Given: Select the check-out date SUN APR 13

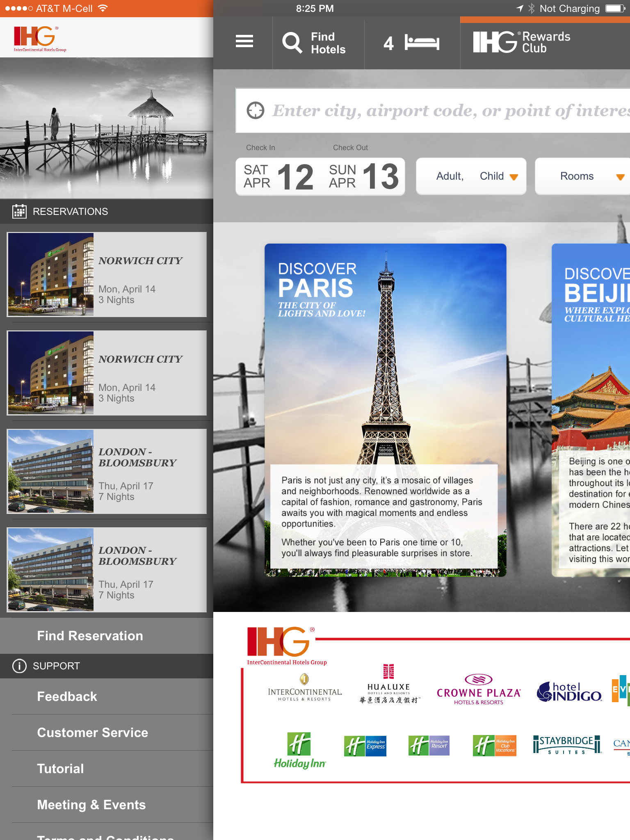Looking at the screenshot, I should click(364, 176).
